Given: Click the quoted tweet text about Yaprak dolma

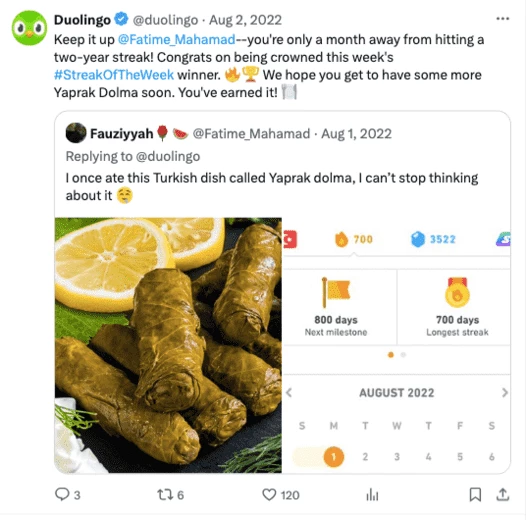Looking at the screenshot, I should pos(272,187).
